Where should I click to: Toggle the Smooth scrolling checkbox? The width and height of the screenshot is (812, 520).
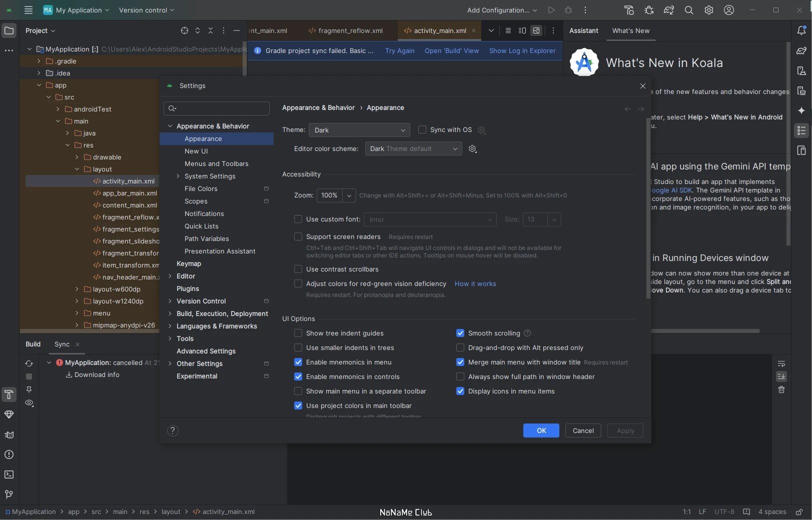(x=460, y=333)
